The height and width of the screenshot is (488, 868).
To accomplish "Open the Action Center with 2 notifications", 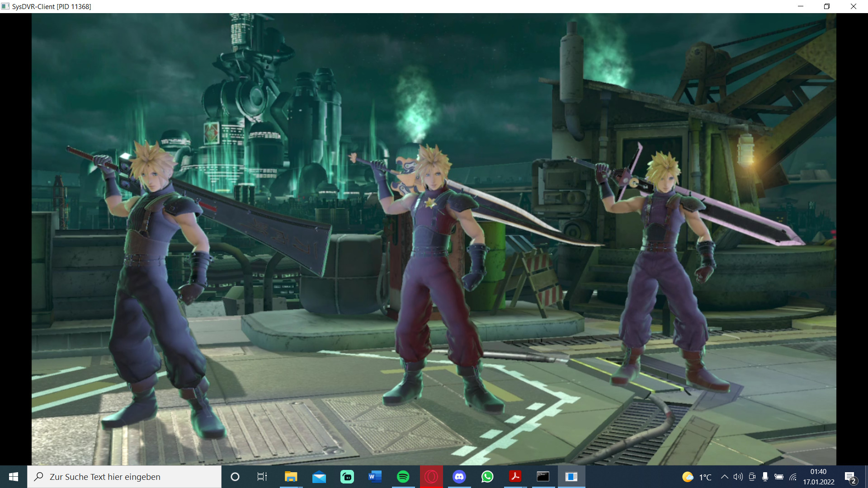I will point(852,477).
